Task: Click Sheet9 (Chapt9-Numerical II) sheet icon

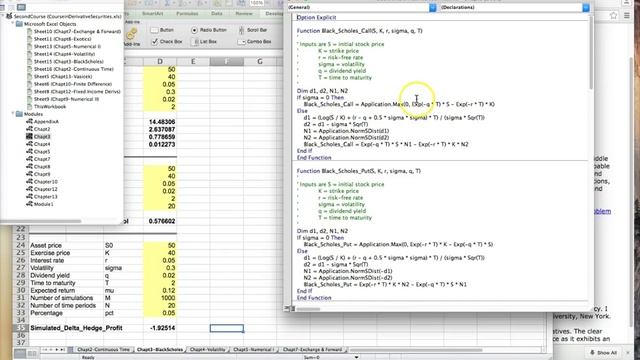Action: click(29, 99)
